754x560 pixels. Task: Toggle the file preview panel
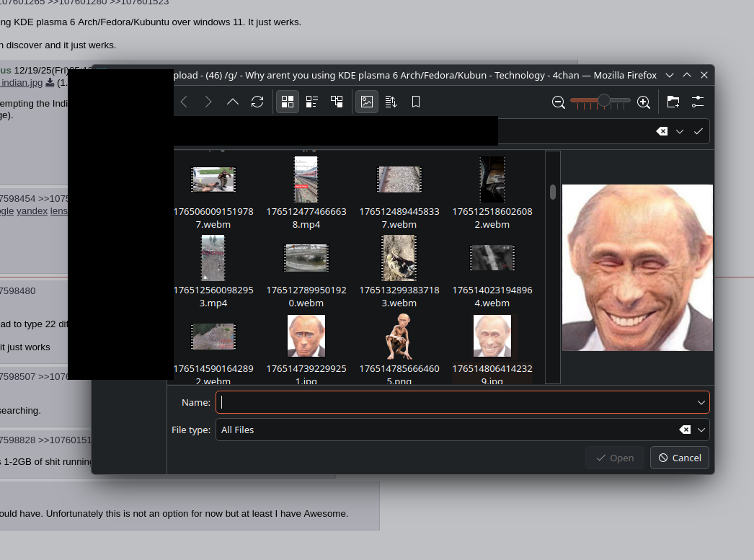(x=367, y=102)
